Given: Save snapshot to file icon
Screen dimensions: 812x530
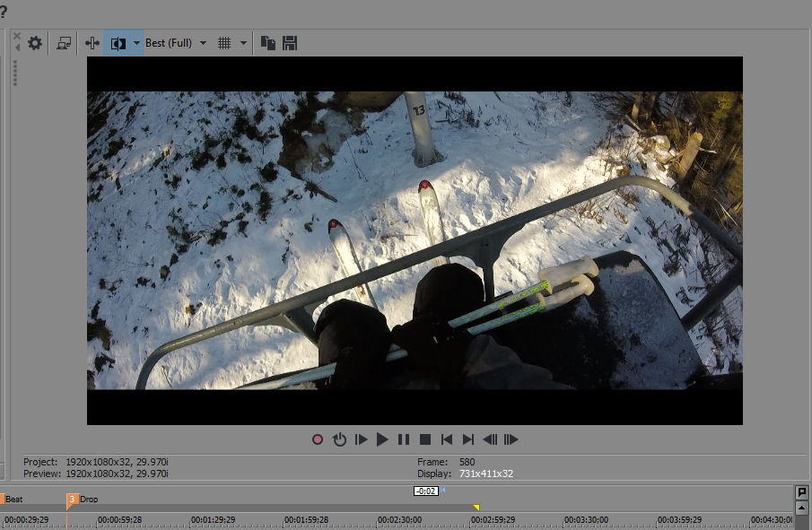Looking at the screenshot, I should click(290, 43).
